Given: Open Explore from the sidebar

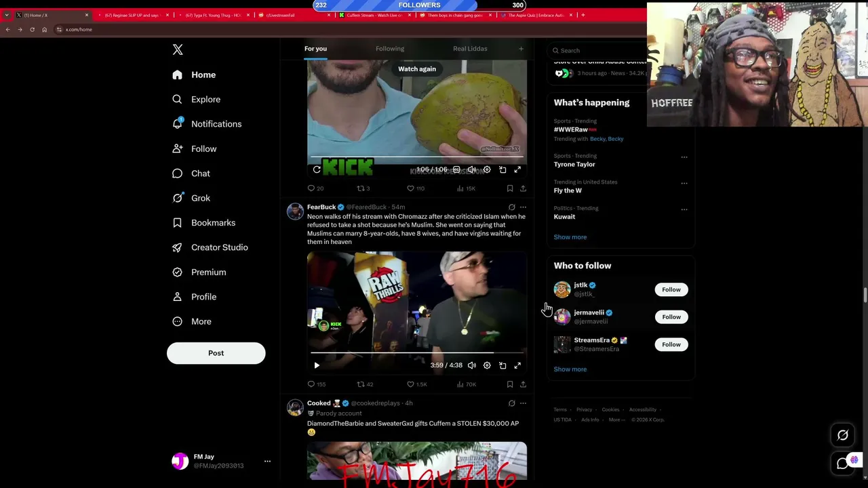Looking at the screenshot, I should 196,100.
